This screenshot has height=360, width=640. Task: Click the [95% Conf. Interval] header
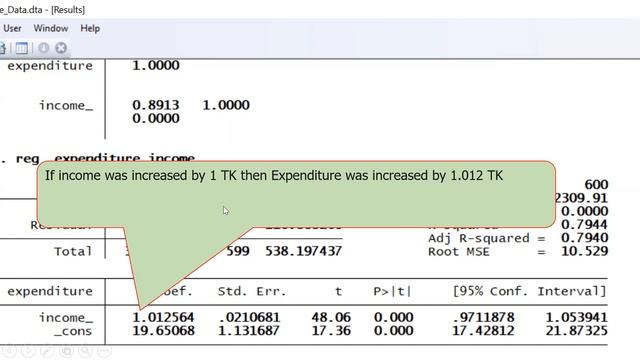(530, 291)
